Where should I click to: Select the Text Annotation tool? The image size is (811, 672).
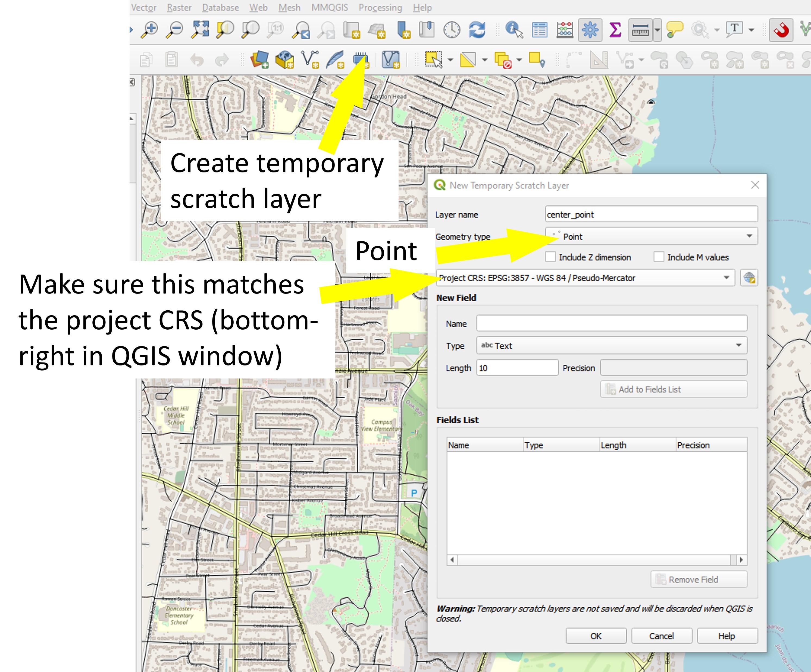pos(734,30)
